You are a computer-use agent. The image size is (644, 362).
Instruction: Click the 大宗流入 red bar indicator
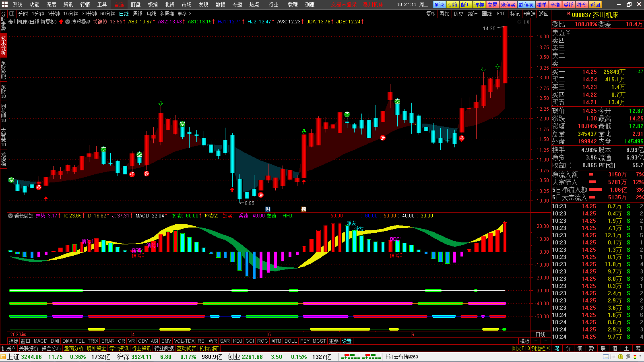(592, 182)
